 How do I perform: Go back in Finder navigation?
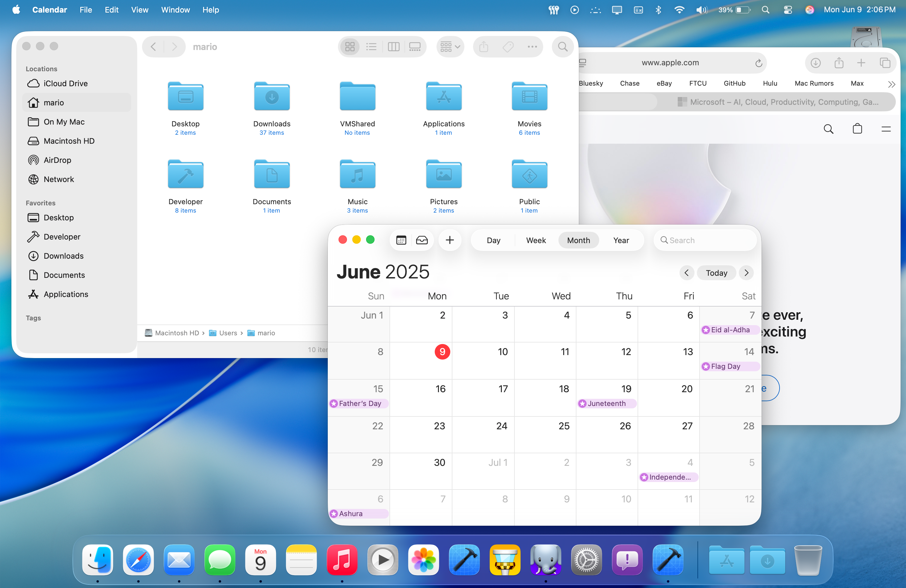point(153,47)
